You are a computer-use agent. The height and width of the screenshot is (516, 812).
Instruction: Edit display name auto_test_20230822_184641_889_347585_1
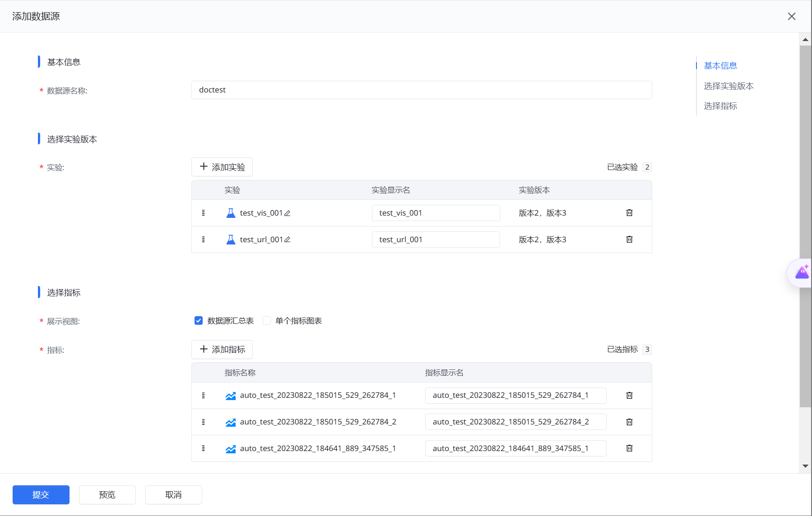[516, 448]
